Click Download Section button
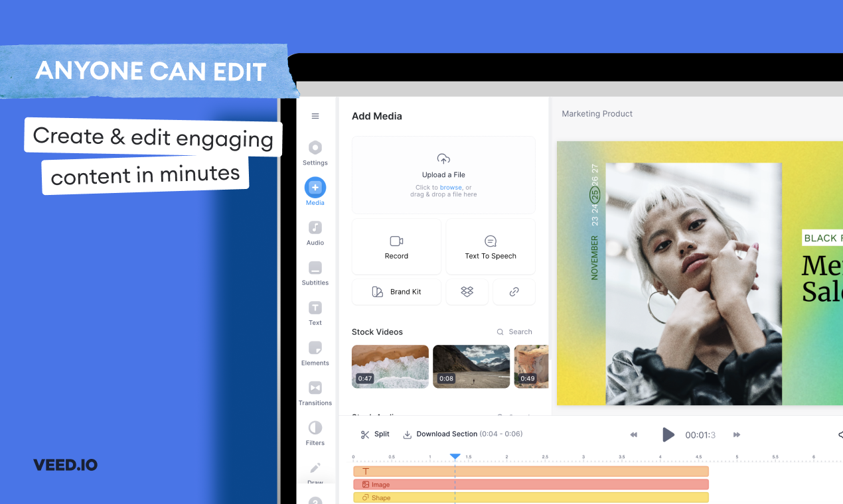This screenshot has width=843, height=504. 463,434
